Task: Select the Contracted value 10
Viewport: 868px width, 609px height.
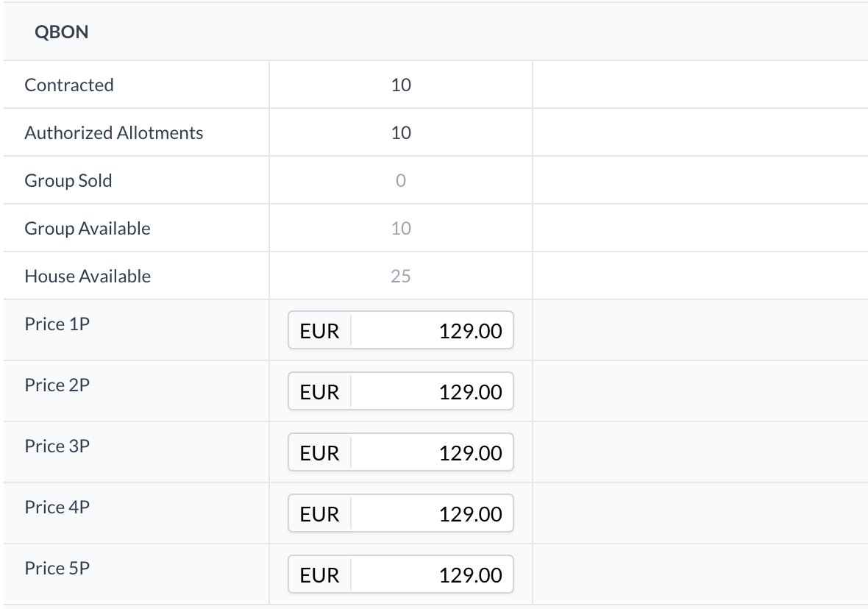Action: (x=401, y=85)
